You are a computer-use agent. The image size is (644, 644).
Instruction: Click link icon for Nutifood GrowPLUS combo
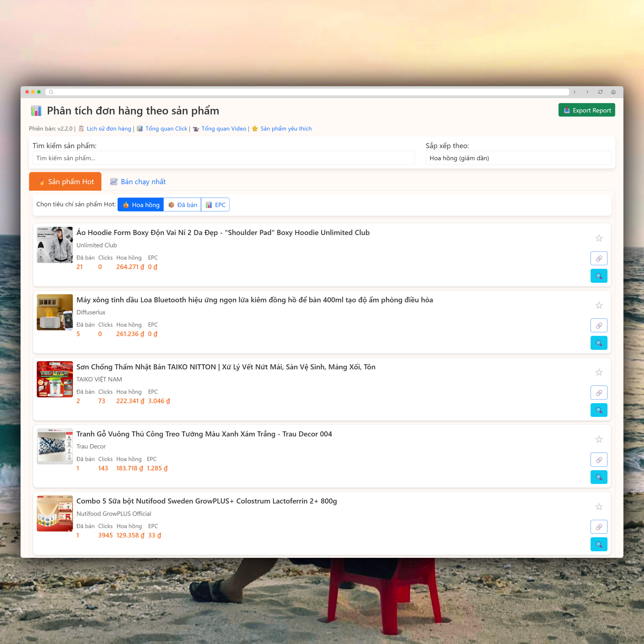click(x=599, y=527)
